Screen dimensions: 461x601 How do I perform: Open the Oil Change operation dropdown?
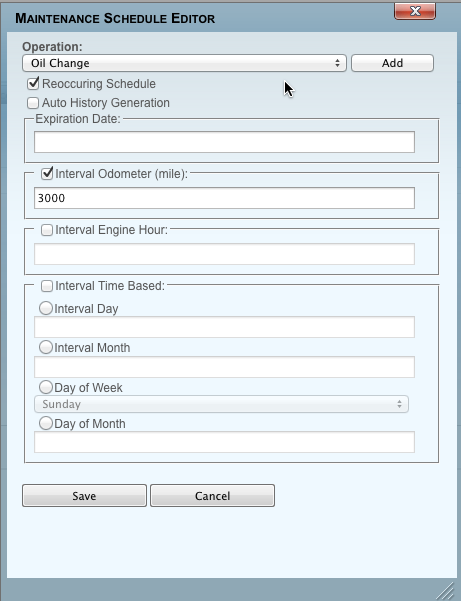184,63
